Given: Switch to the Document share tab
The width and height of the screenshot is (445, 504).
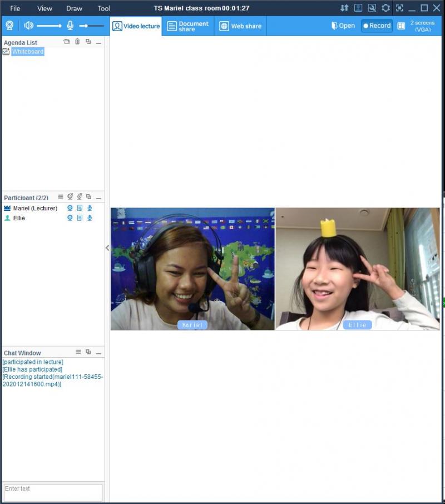Looking at the screenshot, I should [188, 26].
